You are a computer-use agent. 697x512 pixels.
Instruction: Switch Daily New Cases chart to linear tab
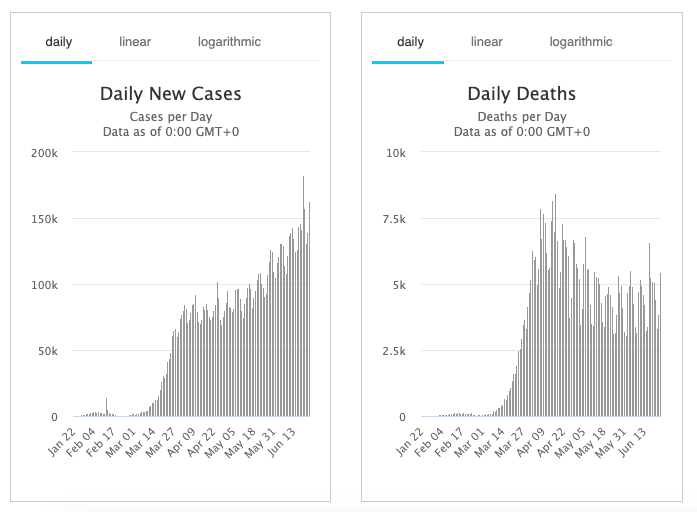click(x=135, y=42)
